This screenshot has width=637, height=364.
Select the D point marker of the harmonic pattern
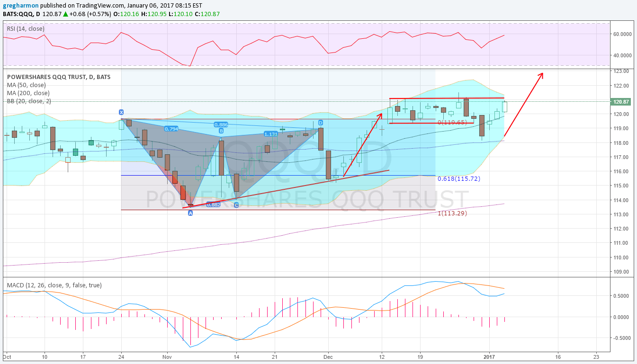coord(321,123)
